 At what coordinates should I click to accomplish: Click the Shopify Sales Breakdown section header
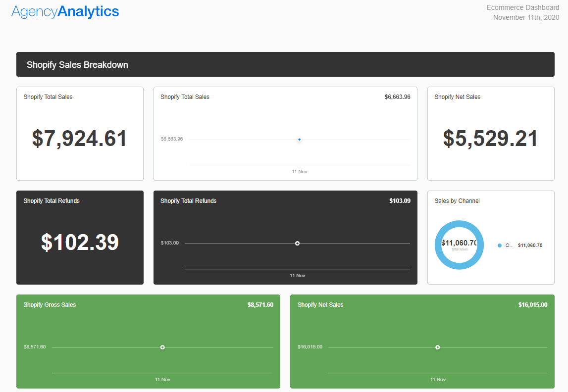pos(285,64)
